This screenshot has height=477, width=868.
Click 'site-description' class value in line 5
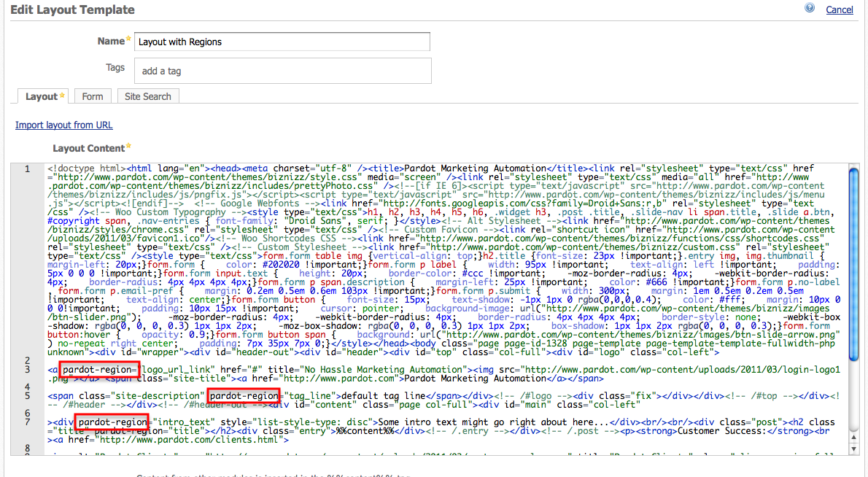click(x=158, y=396)
